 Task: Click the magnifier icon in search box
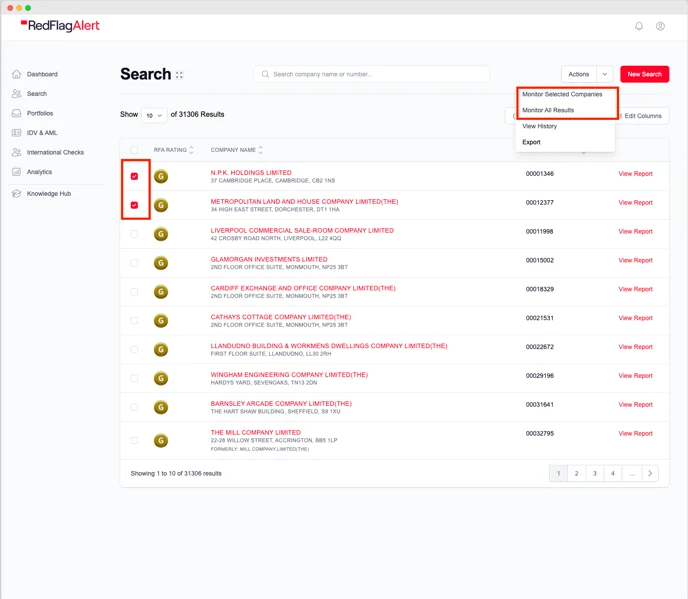[265, 74]
